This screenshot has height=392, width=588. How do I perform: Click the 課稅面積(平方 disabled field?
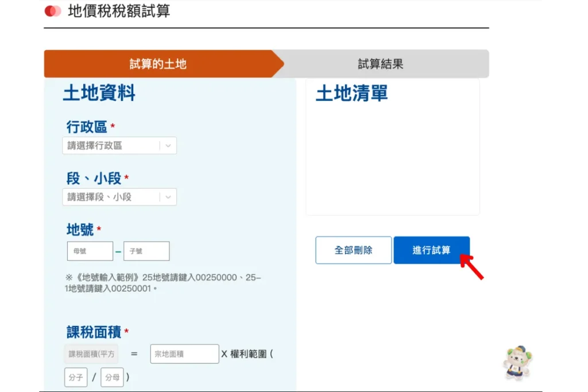pyautogui.click(x=91, y=354)
